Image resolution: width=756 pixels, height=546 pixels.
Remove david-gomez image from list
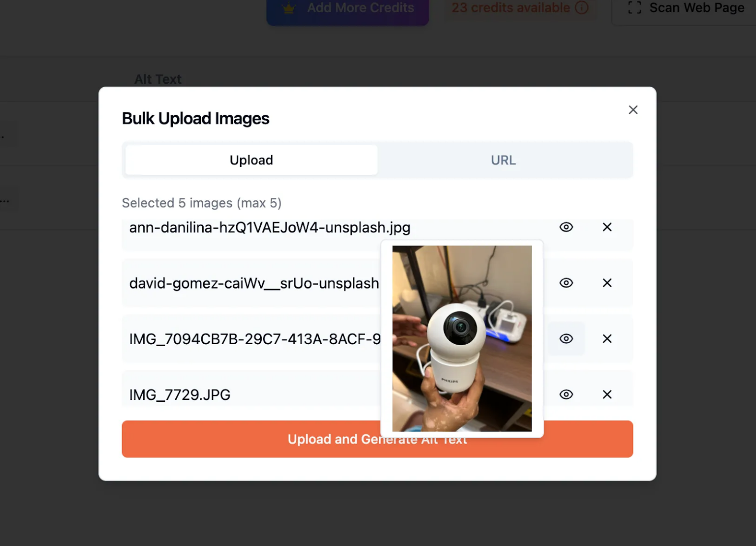(607, 283)
